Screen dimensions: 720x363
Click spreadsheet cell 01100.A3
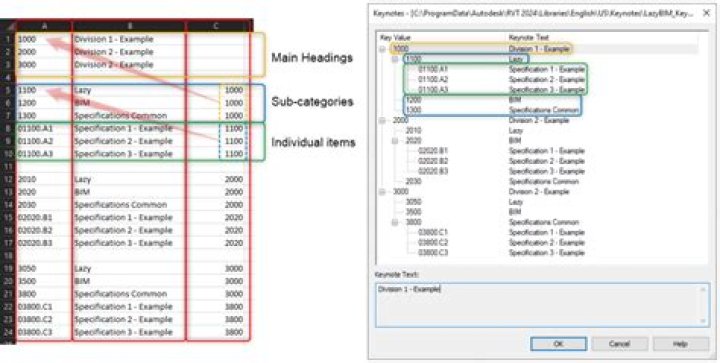(x=44, y=154)
